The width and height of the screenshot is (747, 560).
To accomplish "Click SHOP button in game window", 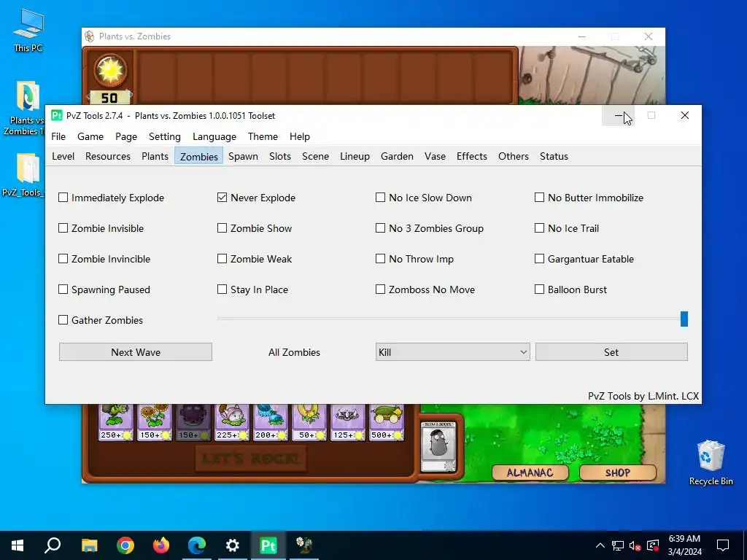I will click(618, 472).
